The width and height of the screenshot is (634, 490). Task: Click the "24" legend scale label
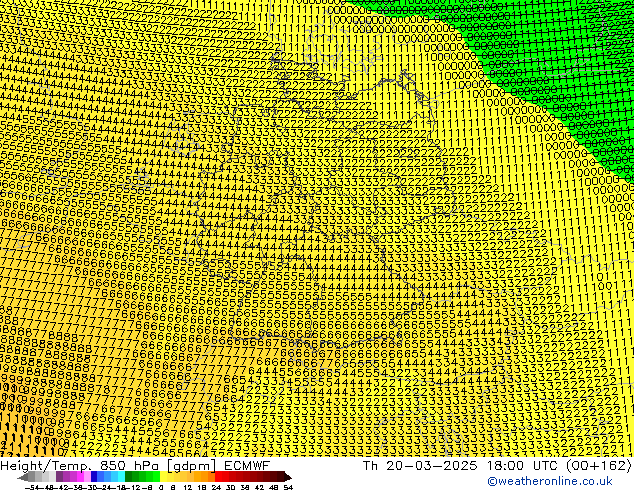click(x=216, y=487)
